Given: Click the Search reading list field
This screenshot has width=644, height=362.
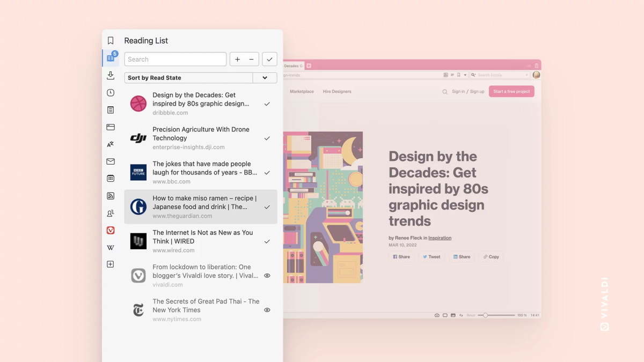Looking at the screenshot, I should pos(175,59).
